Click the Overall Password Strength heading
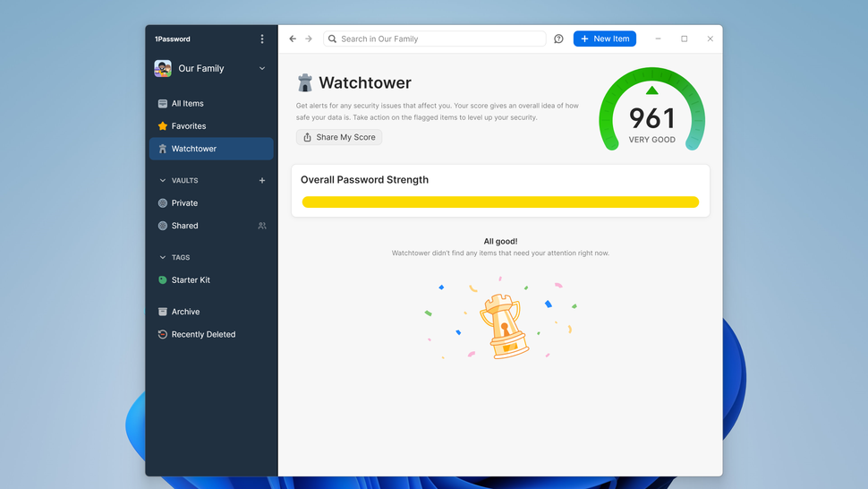Viewport: 868px width, 489px height. click(364, 180)
